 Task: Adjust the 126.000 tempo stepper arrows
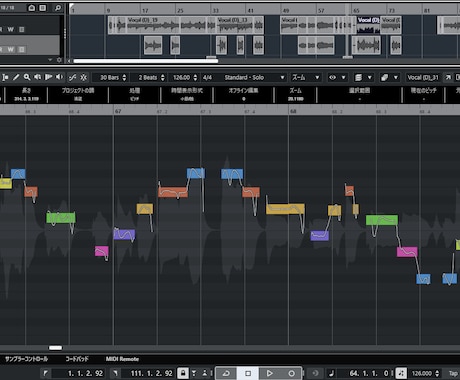pos(437,373)
